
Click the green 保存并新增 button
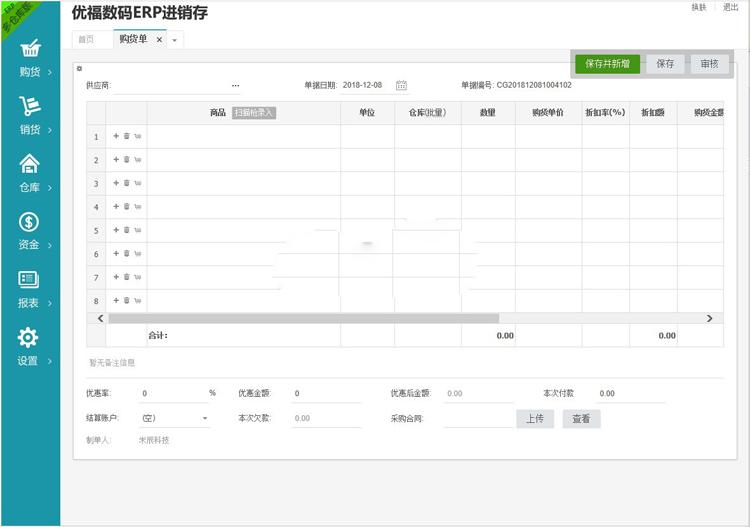tap(607, 64)
